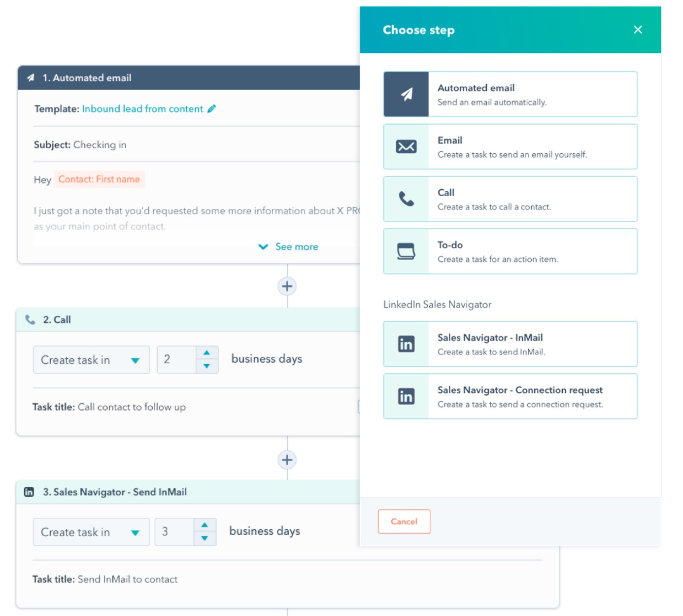Cancel the Choose step dialog
Viewport: 683px width, 616px height.
click(404, 521)
